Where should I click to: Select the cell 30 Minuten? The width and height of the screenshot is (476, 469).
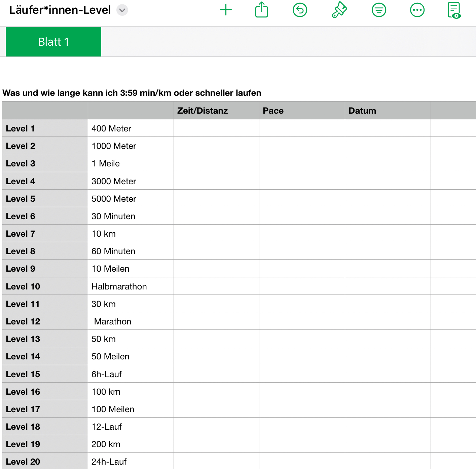tap(131, 216)
